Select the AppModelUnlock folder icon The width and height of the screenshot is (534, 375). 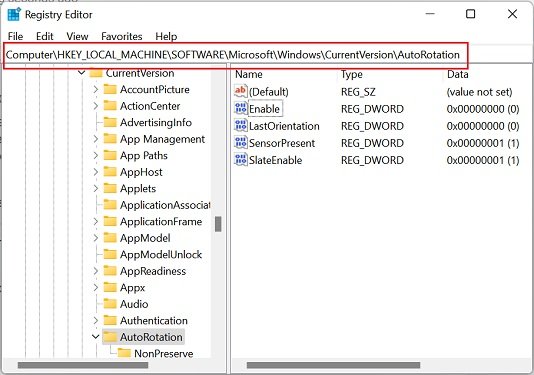click(110, 254)
